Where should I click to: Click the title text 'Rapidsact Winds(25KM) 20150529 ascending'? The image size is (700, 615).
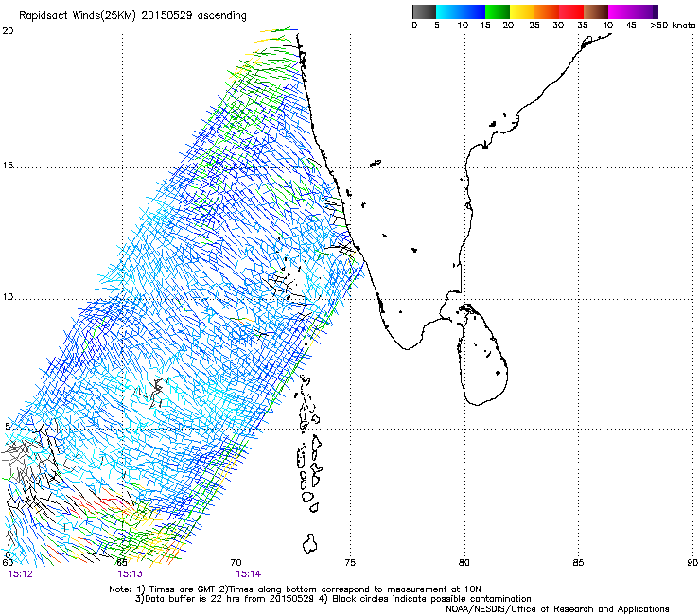click(x=132, y=15)
